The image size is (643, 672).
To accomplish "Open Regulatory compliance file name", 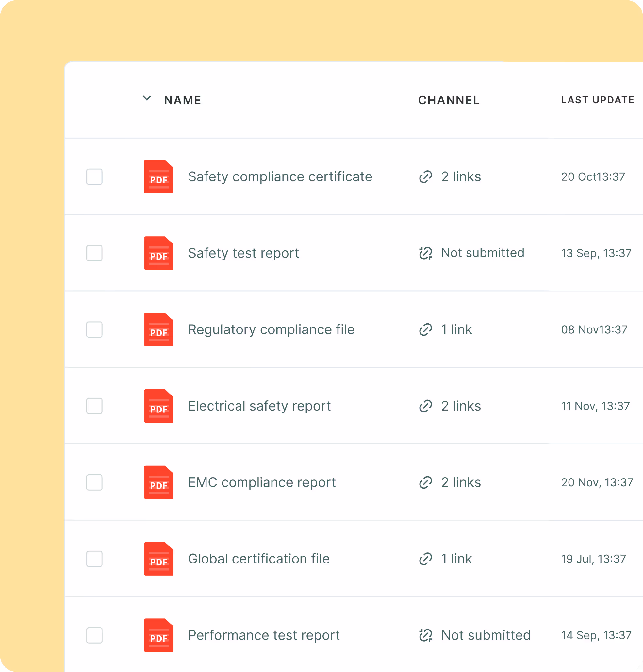I will 271,330.
